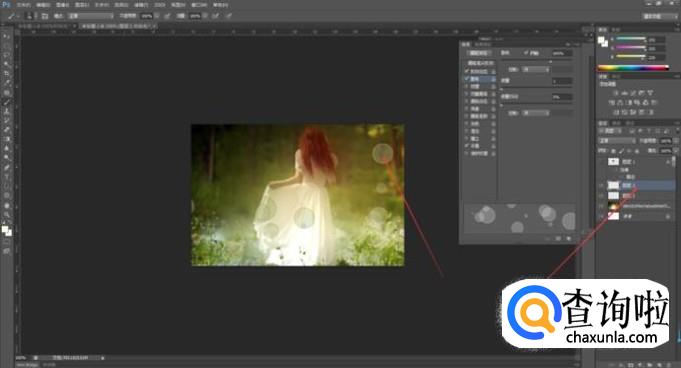Screen dimensions: 681x368
Task: Toggle pressure for opacity icon
Action: pyautogui.click(x=167, y=16)
